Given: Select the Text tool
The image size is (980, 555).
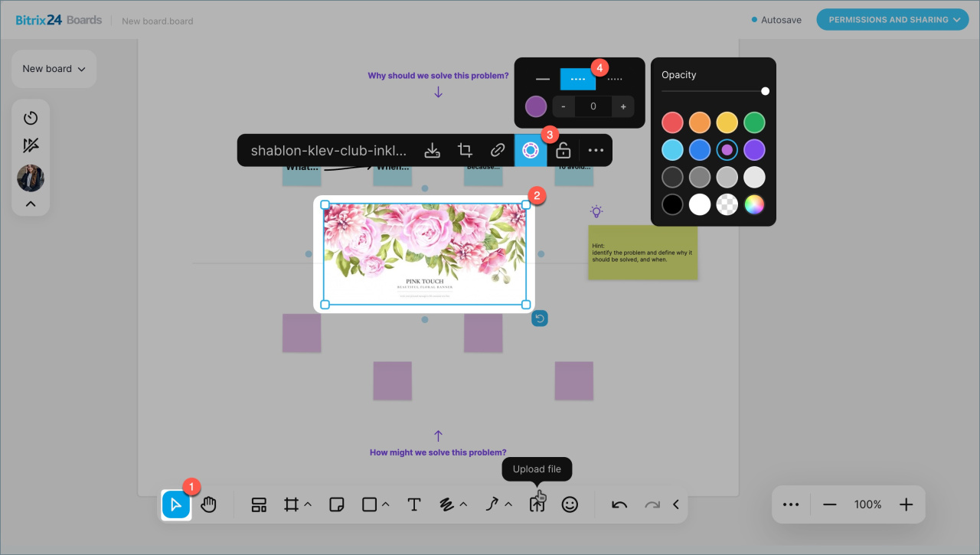Looking at the screenshot, I should (414, 504).
